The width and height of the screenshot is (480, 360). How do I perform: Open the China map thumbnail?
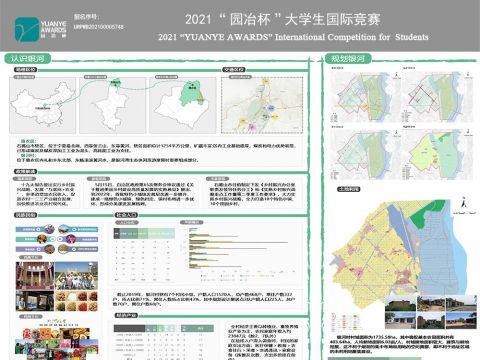pos(43,106)
